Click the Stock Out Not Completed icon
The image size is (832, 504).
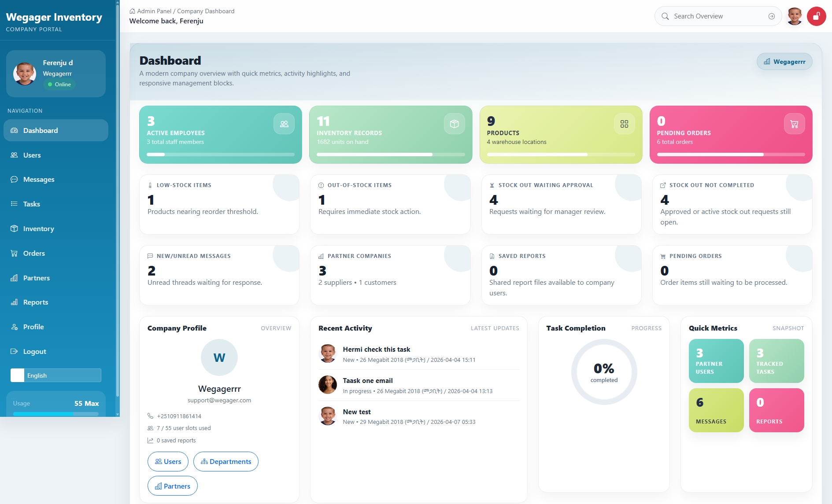coord(663,185)
